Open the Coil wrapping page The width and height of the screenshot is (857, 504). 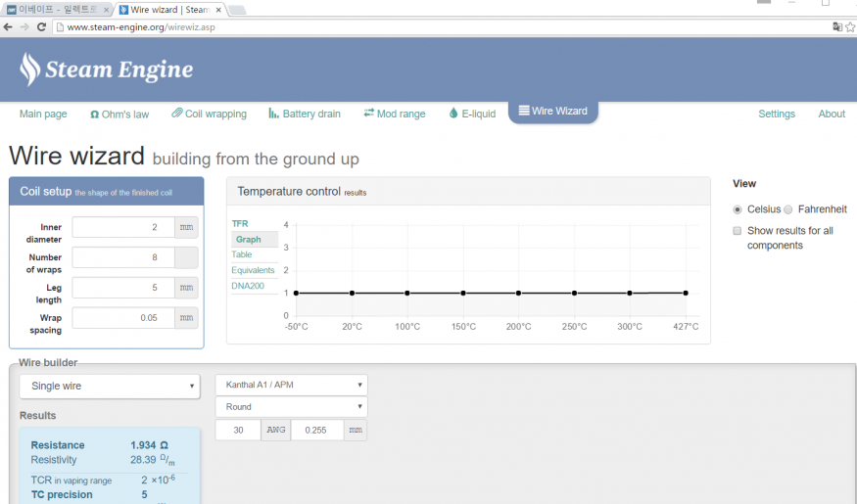[x=209, y=114]
